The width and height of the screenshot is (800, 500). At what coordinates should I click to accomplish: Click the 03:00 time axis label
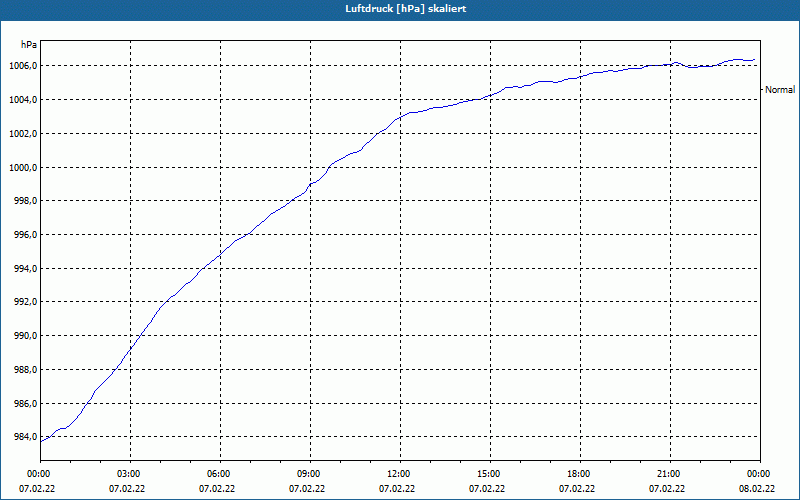point(131,474)
